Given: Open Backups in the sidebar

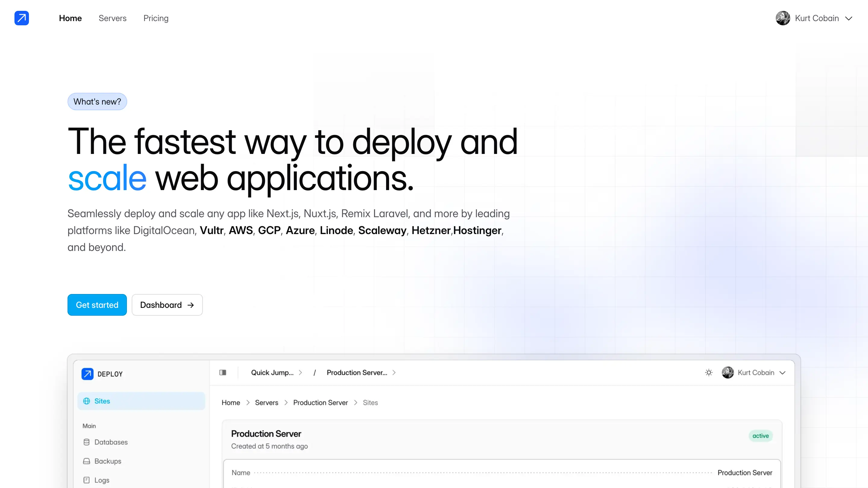Looking at the screenshot, I should pyautogui.click(x=108, y=461).
